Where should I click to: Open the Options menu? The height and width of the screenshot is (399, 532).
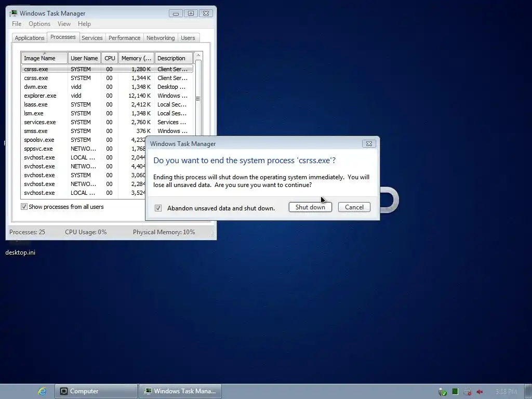click(39, 24)
